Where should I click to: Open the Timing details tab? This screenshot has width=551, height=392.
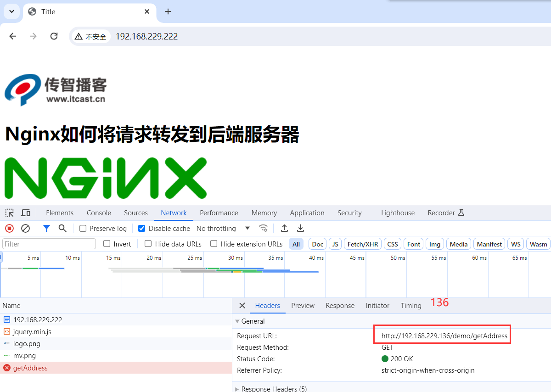(411, 306)
